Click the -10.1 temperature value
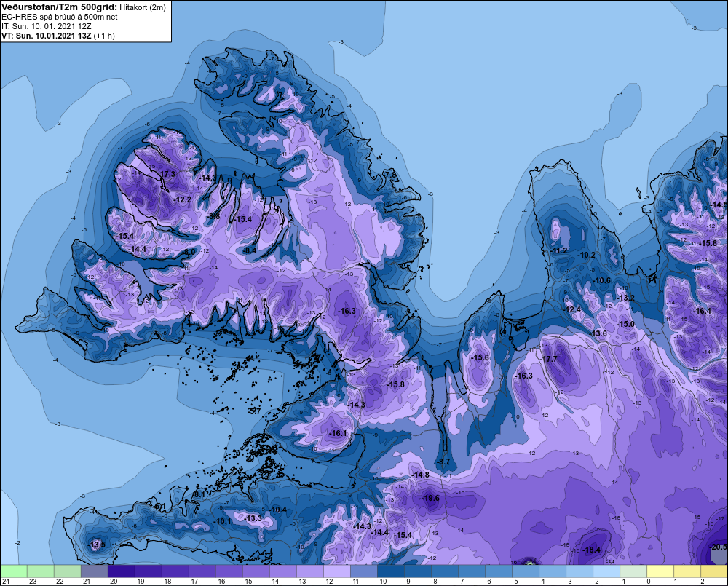 pos(222,521)
